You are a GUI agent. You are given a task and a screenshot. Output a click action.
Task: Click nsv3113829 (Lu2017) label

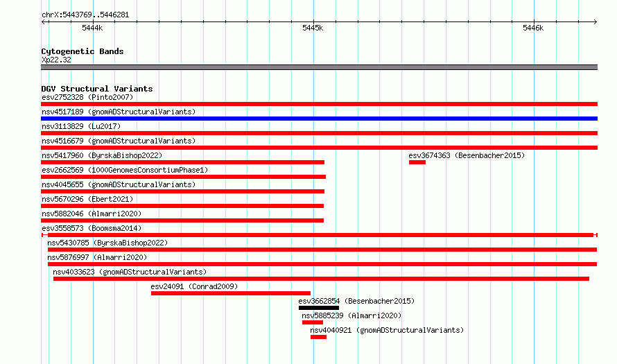[81, 126]
